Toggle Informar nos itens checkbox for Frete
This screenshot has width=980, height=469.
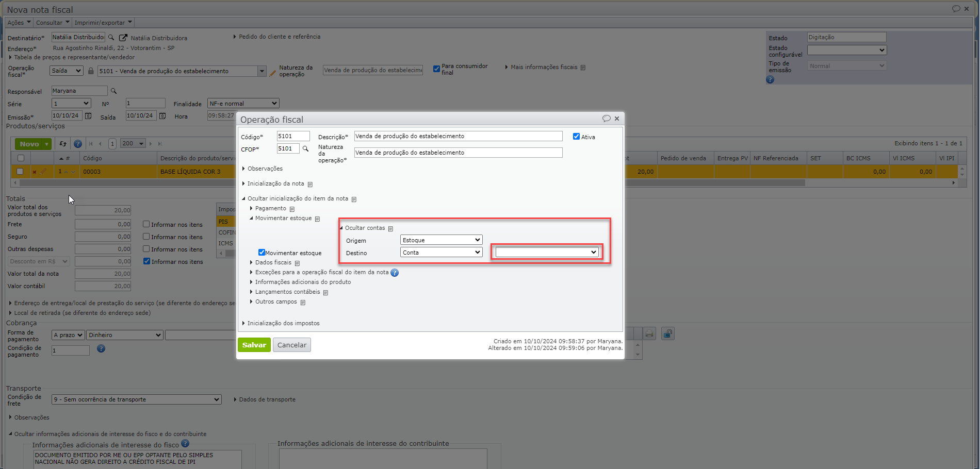pyautogui.click(x=146, y=224)
